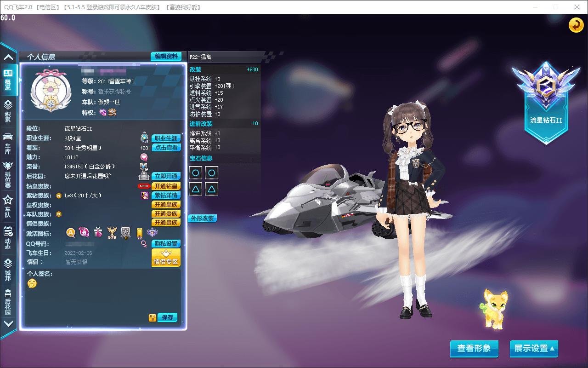Click the yellow cat pet

(x=495, y=309)
